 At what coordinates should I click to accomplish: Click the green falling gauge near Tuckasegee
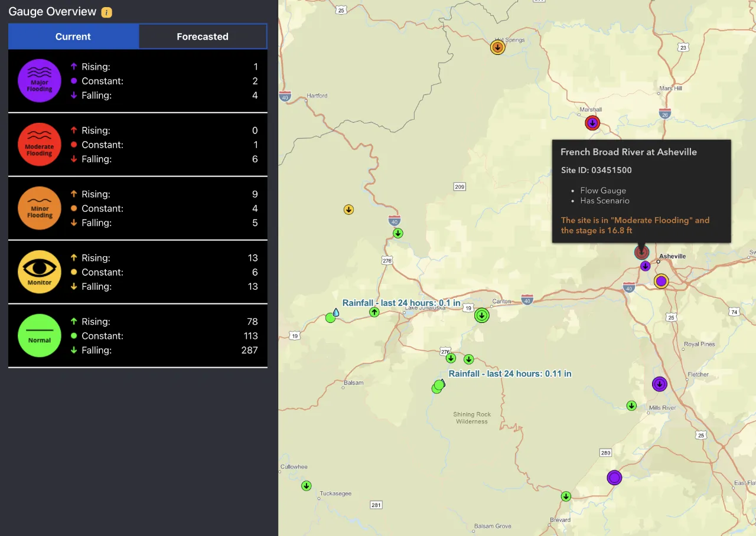pos(307,485)
